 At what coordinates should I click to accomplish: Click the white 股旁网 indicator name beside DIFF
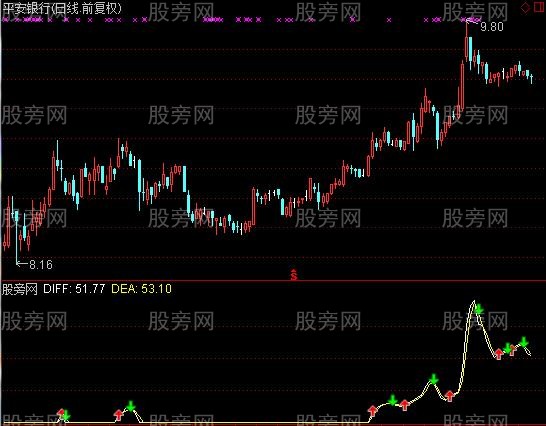(20, 289)
